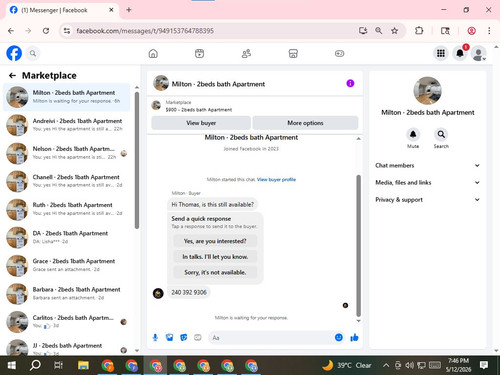Open Andreivi's 2beds 1bath Apartment chat
The height and width of the screenshot is (375, 500).
click(x=67, y=125)
